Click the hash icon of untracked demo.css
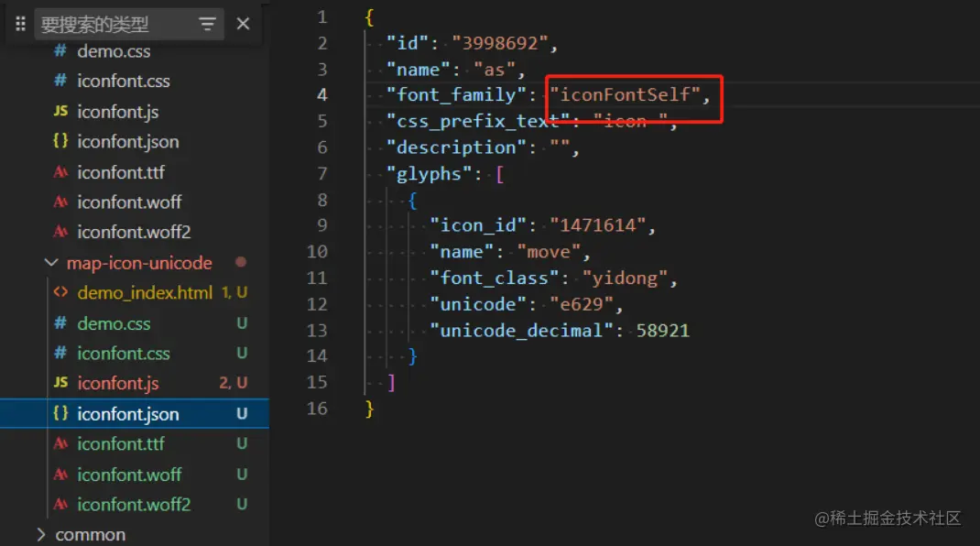This screenshot has width=980, height=546. pos(60,323)
